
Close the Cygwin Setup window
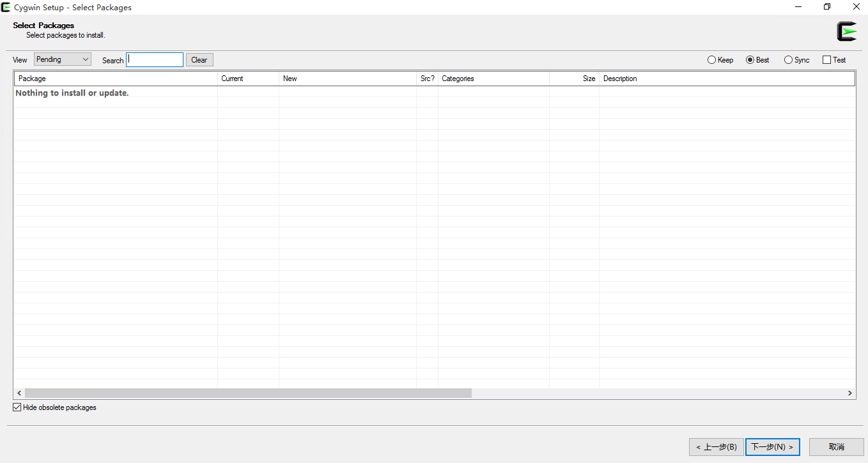click(855, 7)
